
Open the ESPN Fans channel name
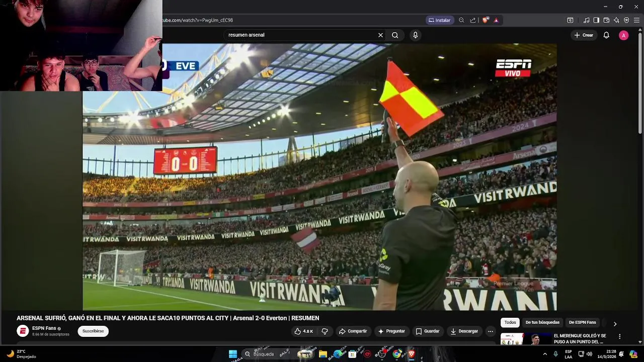(44, 328)
